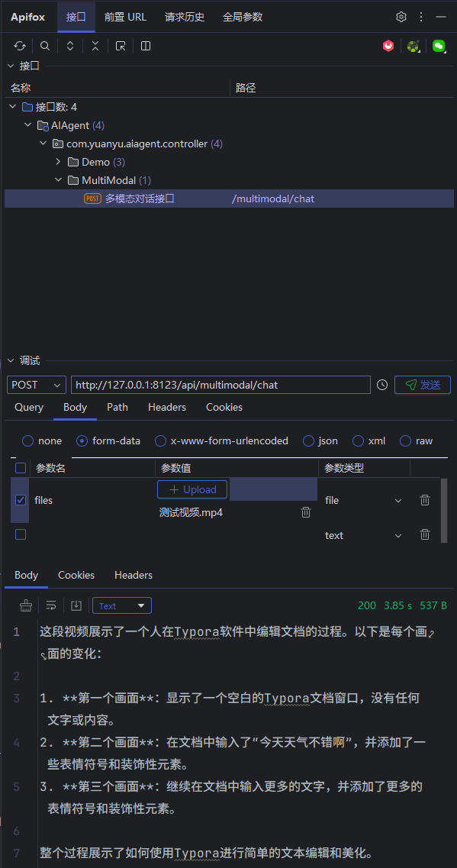The width and height of the screenshot is (457, 868).
Task: Click the Upload file button
Action: [192, 489]
